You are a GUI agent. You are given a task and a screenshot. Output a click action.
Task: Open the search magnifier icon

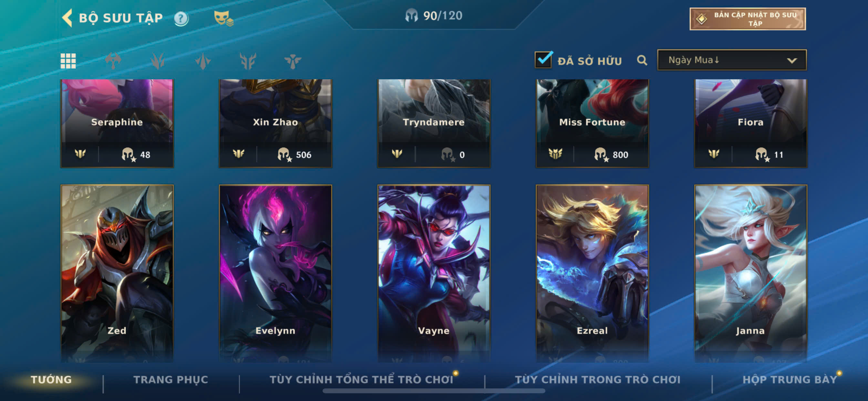[x=642, y=60]
